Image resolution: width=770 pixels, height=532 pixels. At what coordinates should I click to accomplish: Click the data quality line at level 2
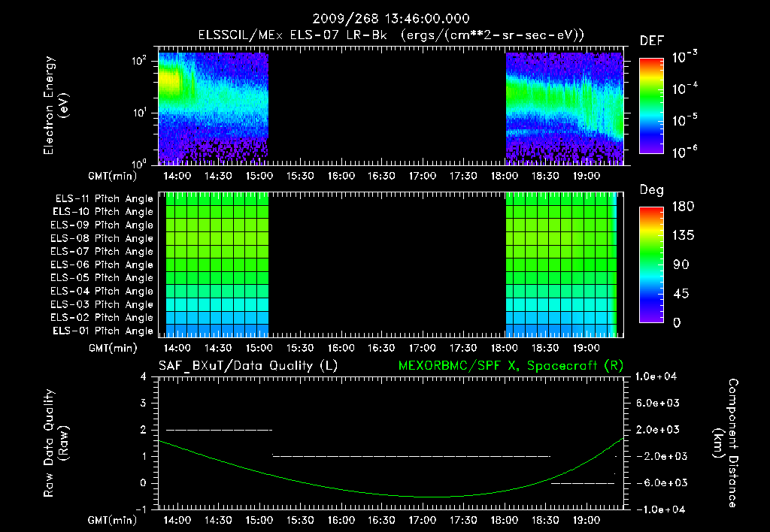(x=219, y=430)
